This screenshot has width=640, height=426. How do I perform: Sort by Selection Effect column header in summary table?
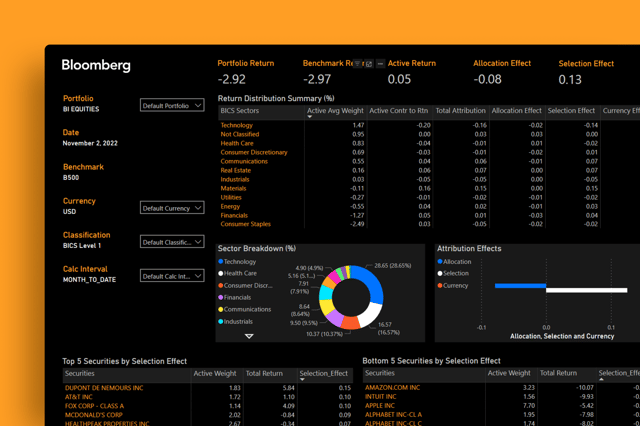571,111
